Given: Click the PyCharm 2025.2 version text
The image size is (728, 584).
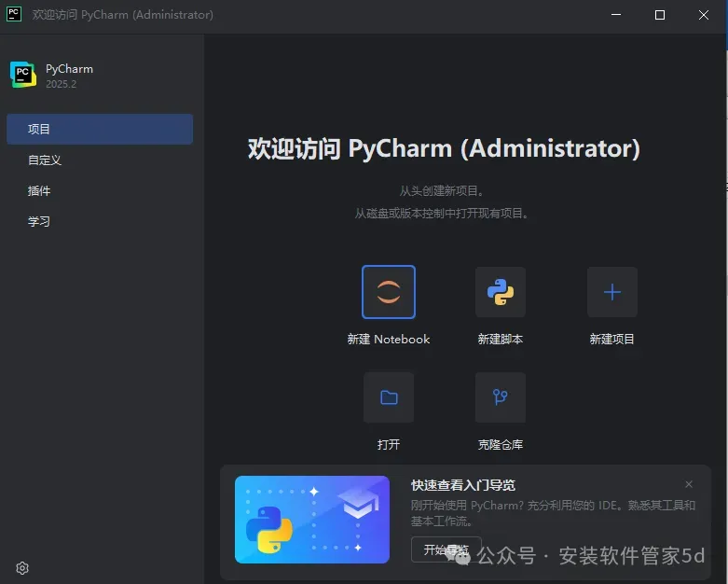Looking at the screenshot, I should tap(61, 84).
